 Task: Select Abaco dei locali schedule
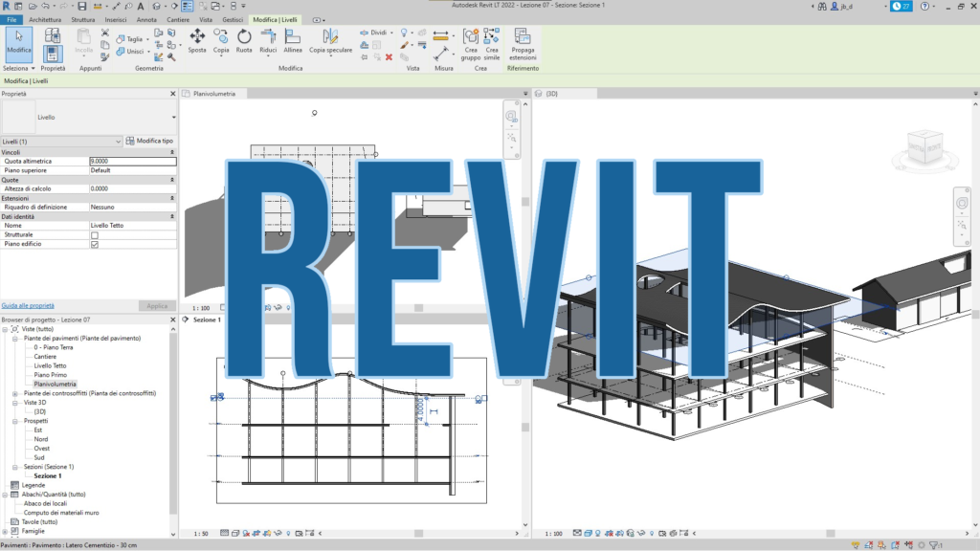pos(45,503)
